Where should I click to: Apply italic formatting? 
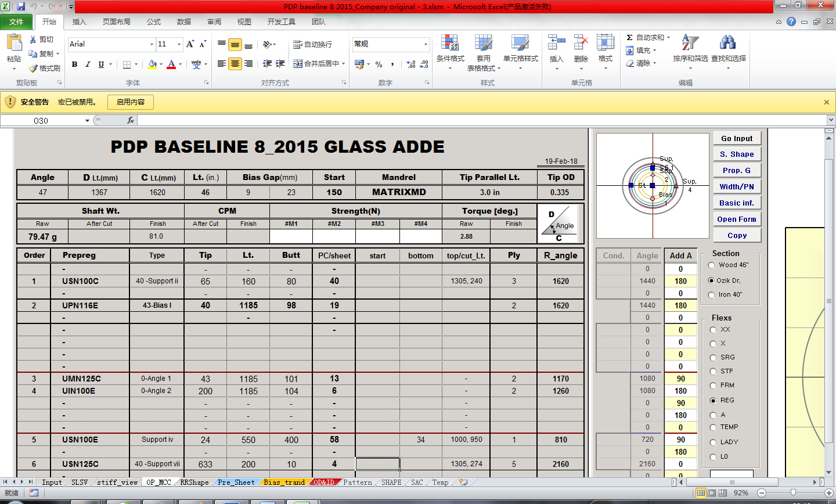click(88, 64)
